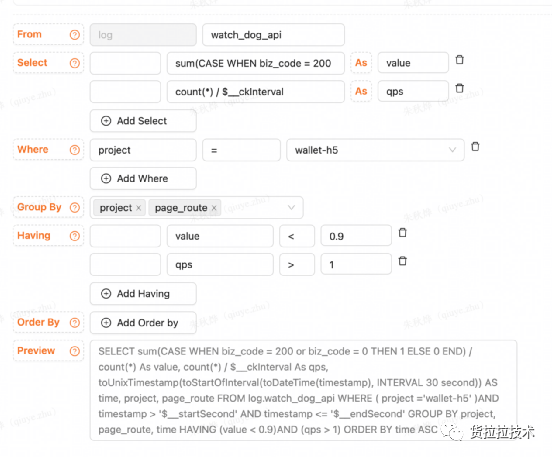This screenshot has width=552, height=457.
Task: Open help icon next to Order By
Action: pyautogui.click(x=75, y=323)
